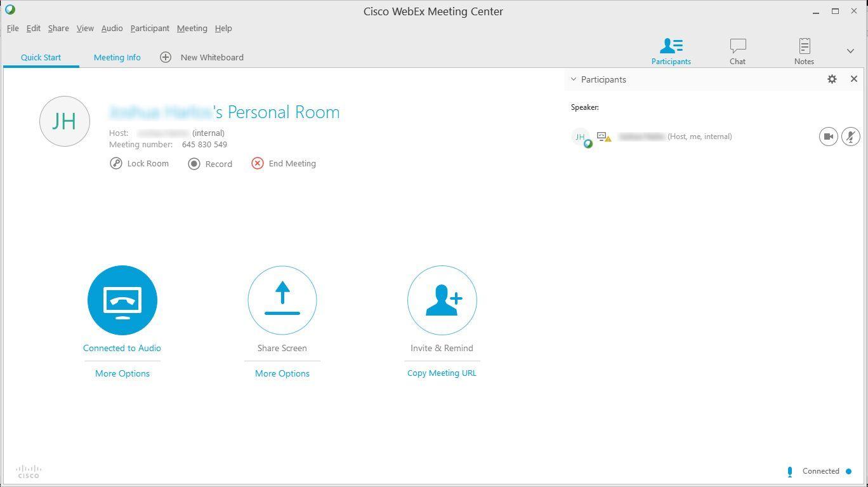Screen dimensions: 868x487
Task: Click the blue connection status dot
Action: (x=849, y=471)
